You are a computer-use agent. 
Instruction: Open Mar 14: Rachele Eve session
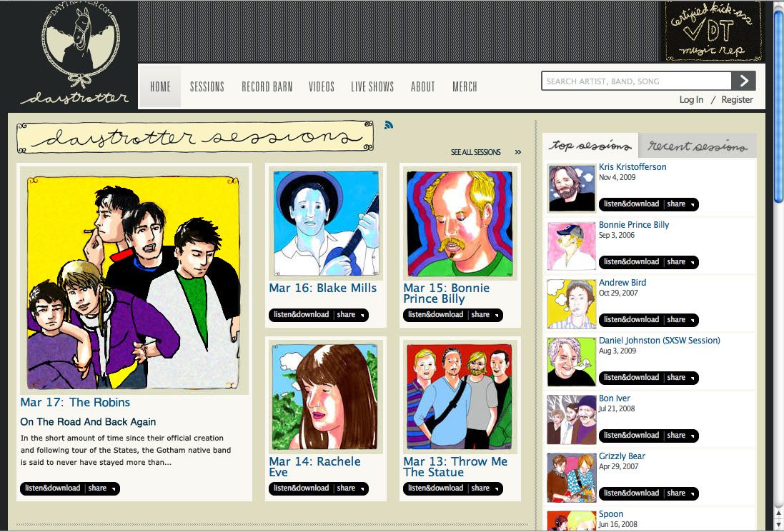click(x=314, y=466)
